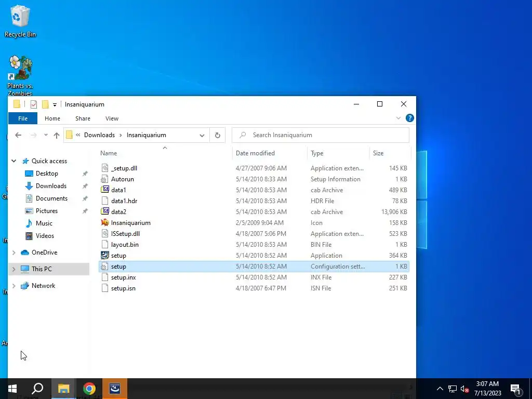Go back with the Back arrow
This screenshot has width=532, height=399.
click(18, 135)
